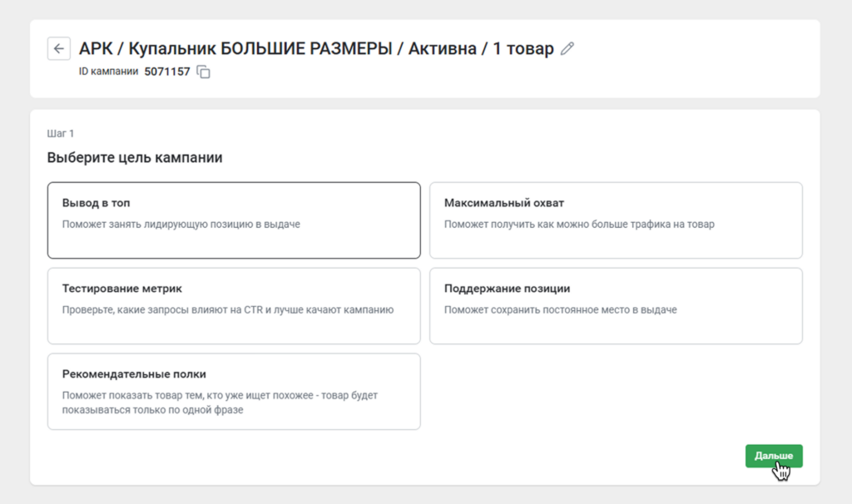Click the copy icon beside 5071157
The image size is (852, 504).
tap(202, 72)
